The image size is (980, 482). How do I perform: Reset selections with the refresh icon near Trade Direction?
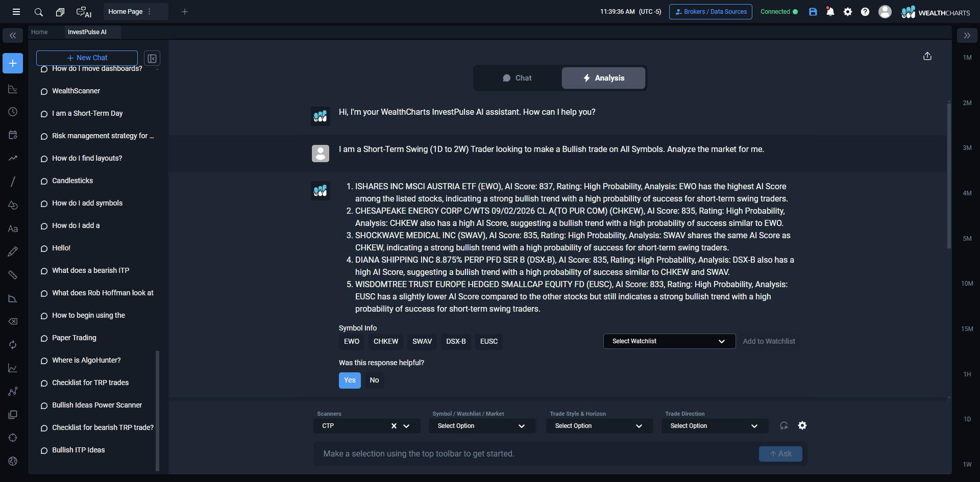point(784,425)
